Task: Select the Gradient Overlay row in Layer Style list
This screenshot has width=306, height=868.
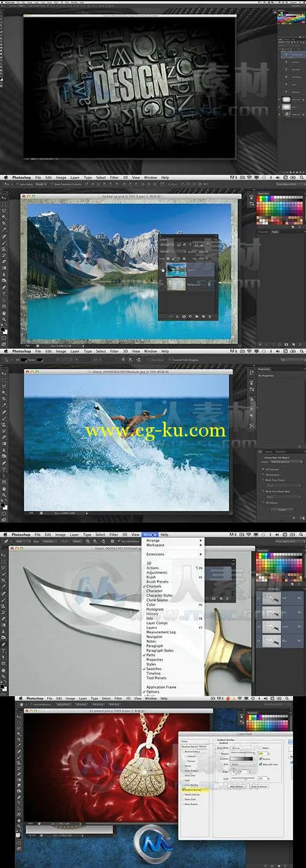Action: point(195,789)
